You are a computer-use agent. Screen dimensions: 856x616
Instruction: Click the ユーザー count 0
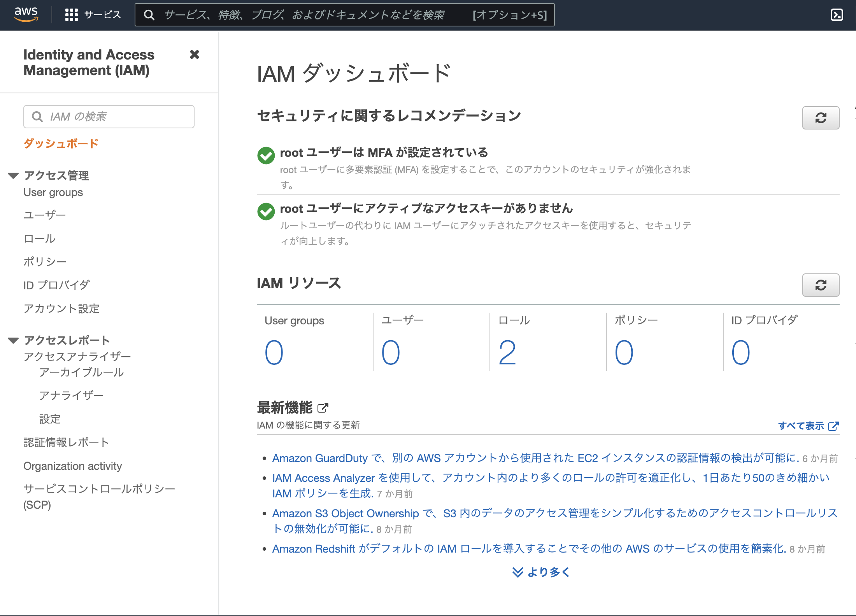click(391, 352)
